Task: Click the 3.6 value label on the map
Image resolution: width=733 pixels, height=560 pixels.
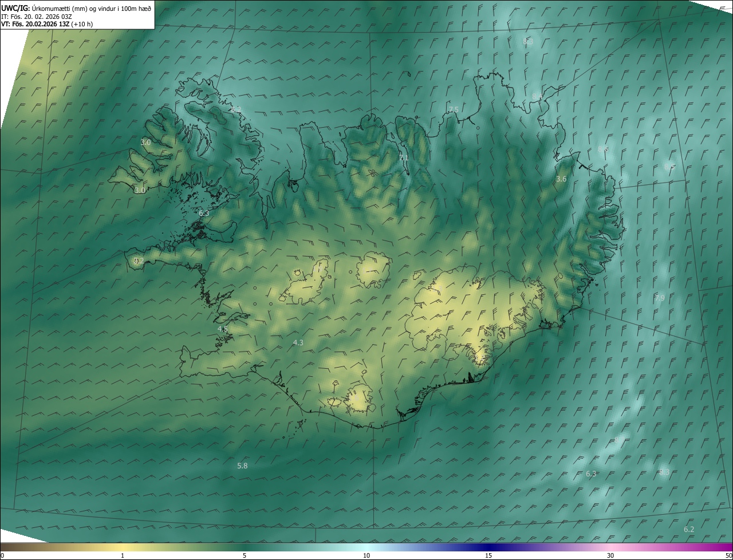Action: (x=561, y=179)
